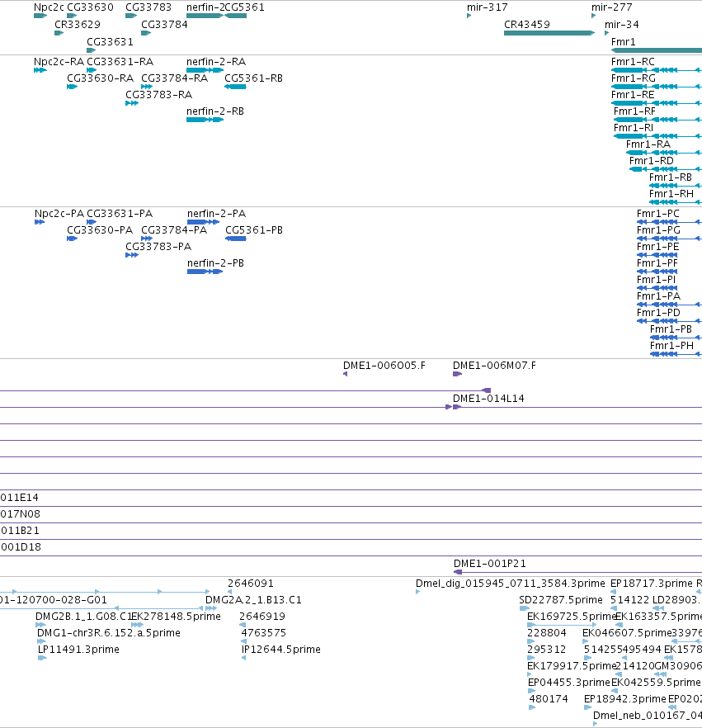Click the Fmr1-RB transcript label
The image size is (702, 728).
[x=671, y=177]
